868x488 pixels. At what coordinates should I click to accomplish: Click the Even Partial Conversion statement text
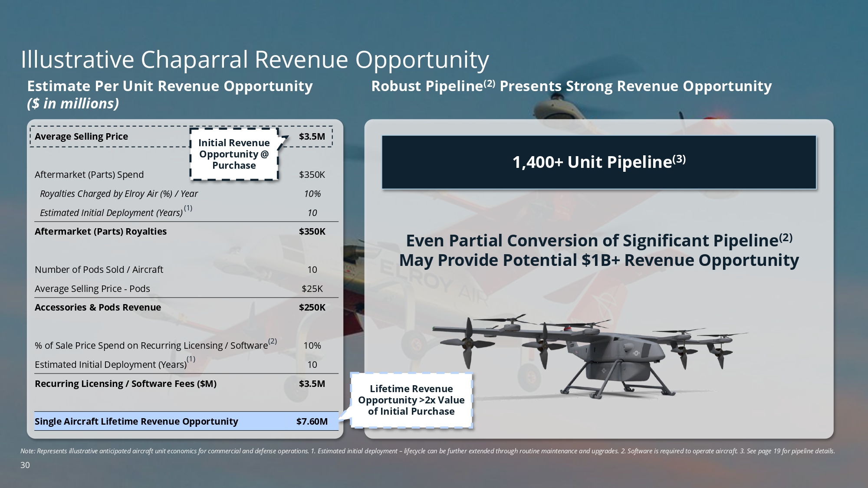pos(599,250)
